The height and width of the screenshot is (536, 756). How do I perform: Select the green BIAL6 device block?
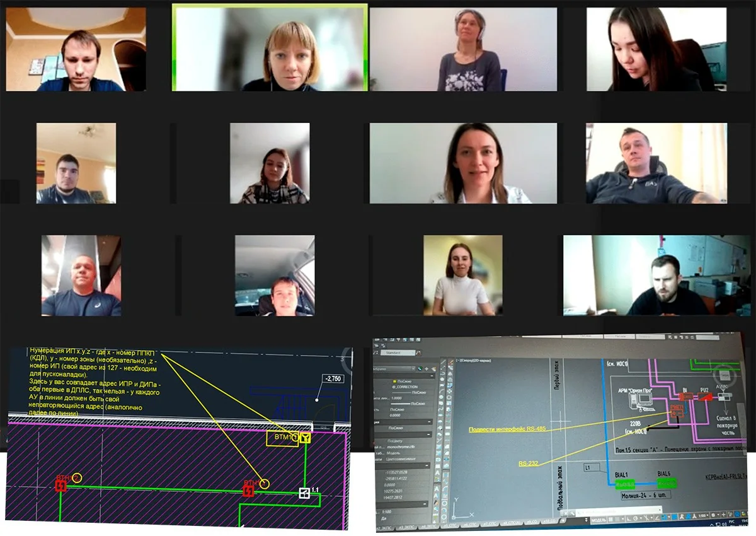coord(667,484)
